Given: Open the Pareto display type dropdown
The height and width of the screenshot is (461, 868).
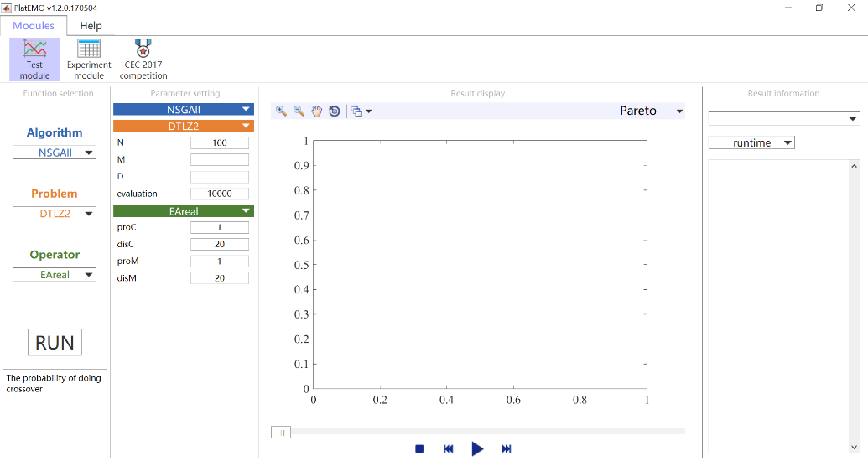Looking at the screenshot, I should [x=651, y=111].
